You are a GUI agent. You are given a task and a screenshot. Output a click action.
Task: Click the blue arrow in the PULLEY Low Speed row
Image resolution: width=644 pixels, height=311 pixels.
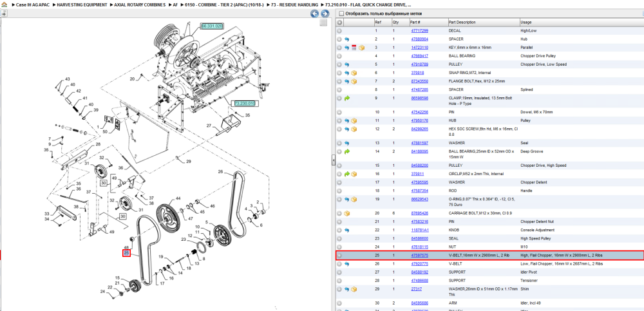point(347,64)
